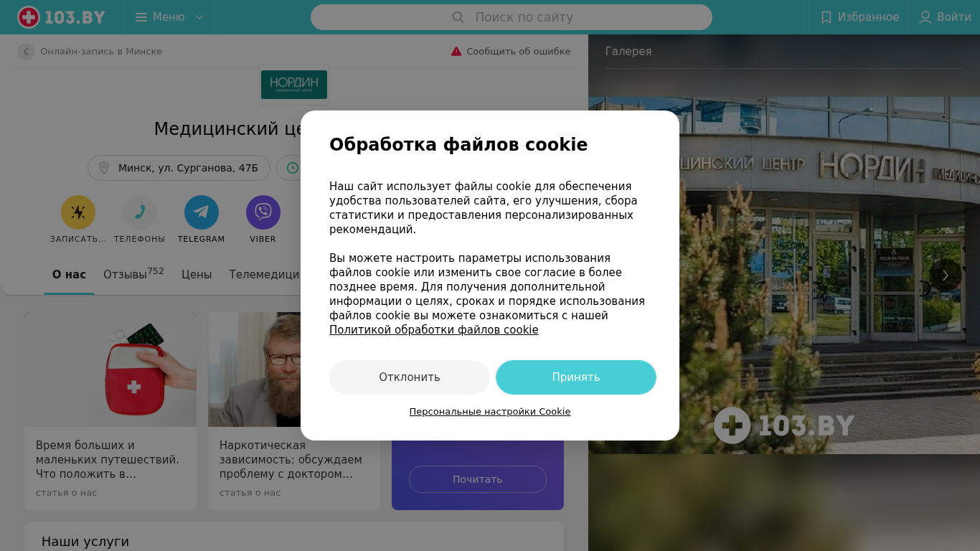Expand the Меню dropdown chevron

[199, 17]
